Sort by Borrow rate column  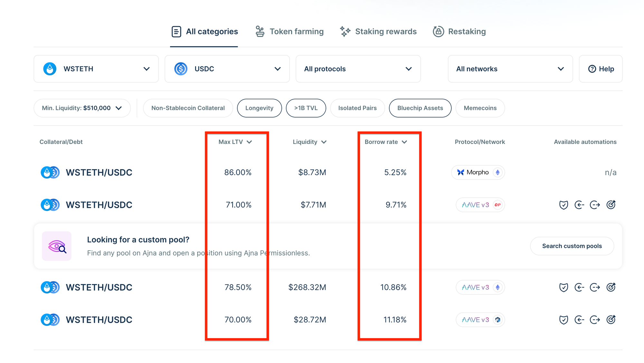click(385, 142)
